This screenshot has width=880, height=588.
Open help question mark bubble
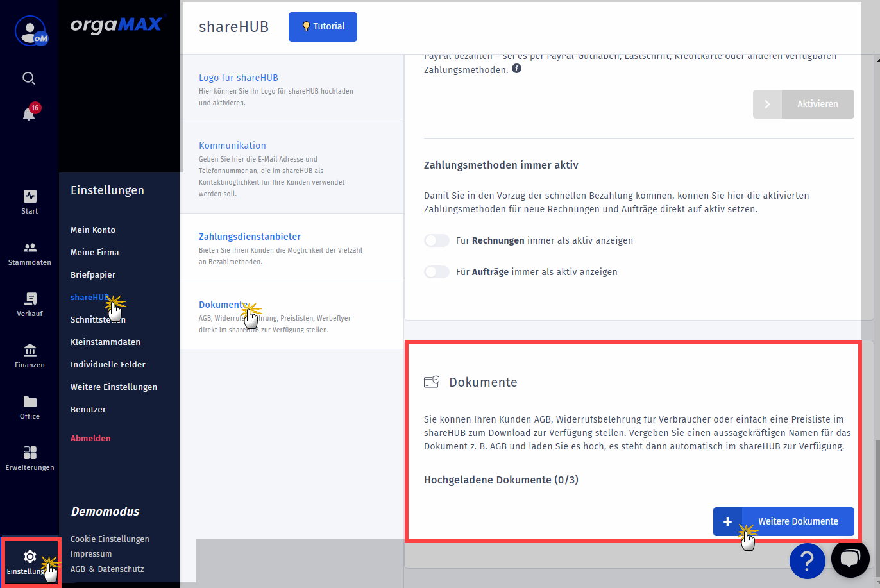(x=807, y=561)
